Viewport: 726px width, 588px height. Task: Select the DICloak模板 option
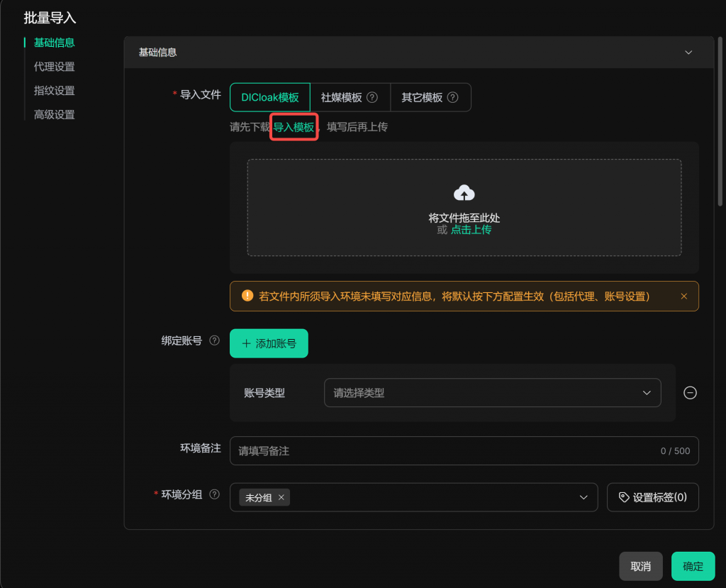tap(269, 98)
